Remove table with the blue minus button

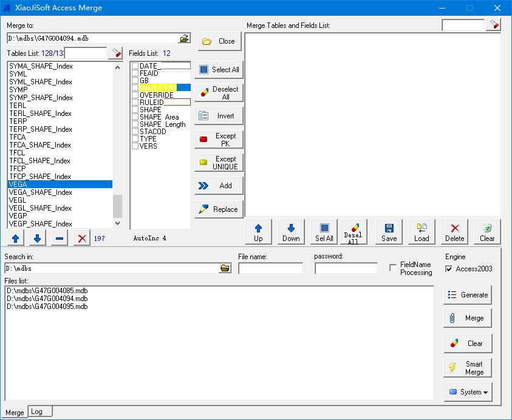[x=60, y=239]
